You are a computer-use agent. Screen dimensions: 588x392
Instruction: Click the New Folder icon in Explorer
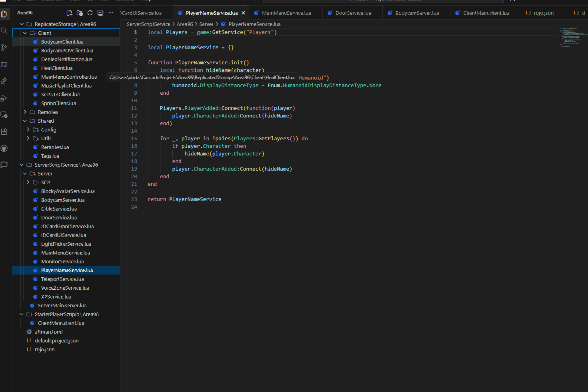point(80,13)
